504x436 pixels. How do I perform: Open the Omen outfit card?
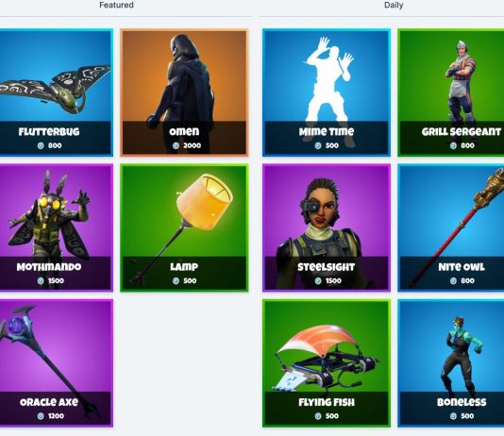click(184, 92)
